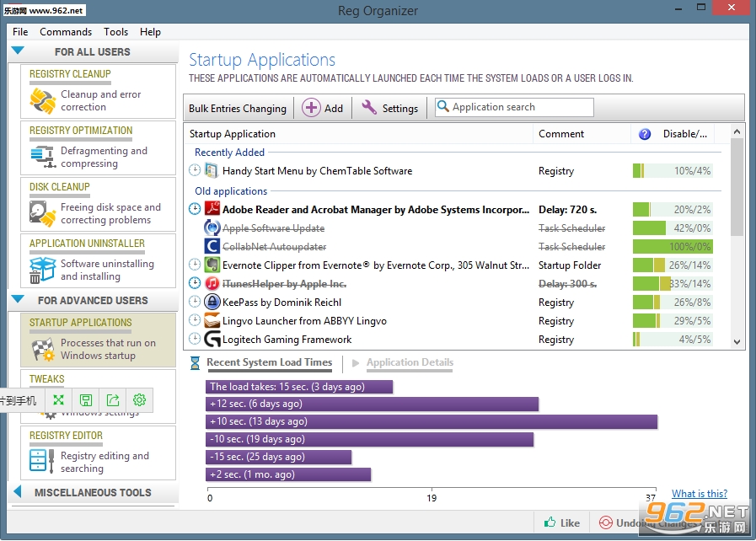756x541 pixels.
Task: Collapse the For All Users section
Action: (x=18, y=51)
